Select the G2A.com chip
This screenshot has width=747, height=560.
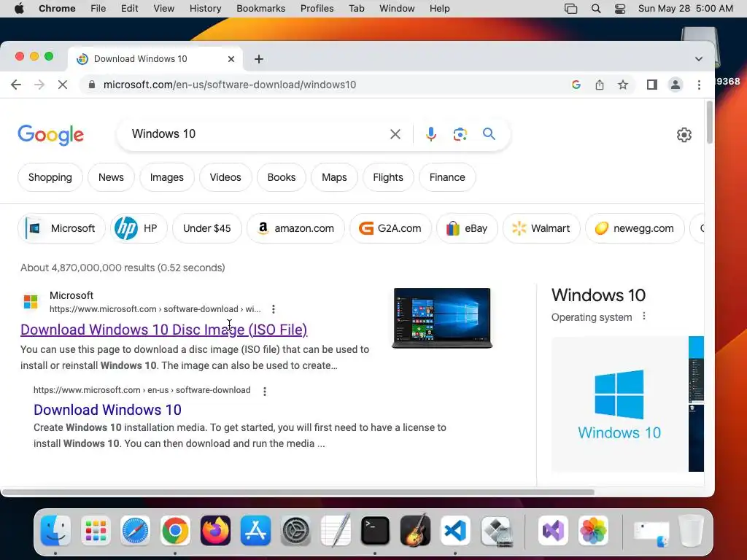(390, 228)
